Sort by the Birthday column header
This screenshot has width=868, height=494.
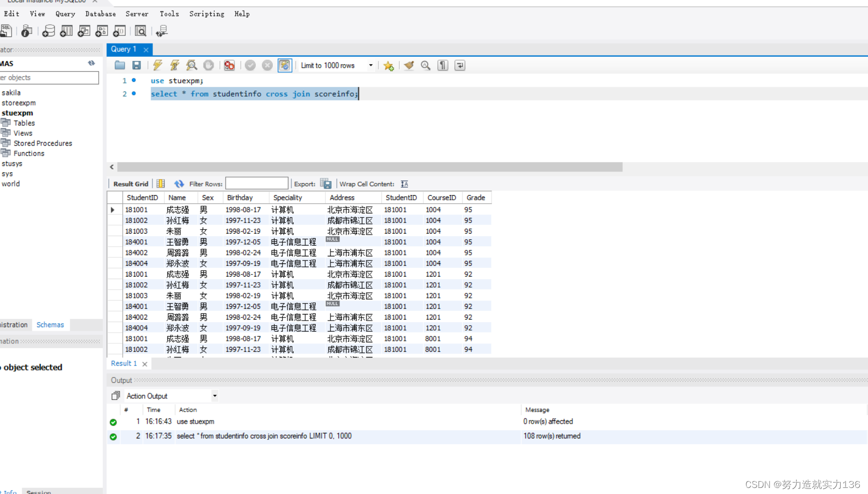[x=246, y=198]
